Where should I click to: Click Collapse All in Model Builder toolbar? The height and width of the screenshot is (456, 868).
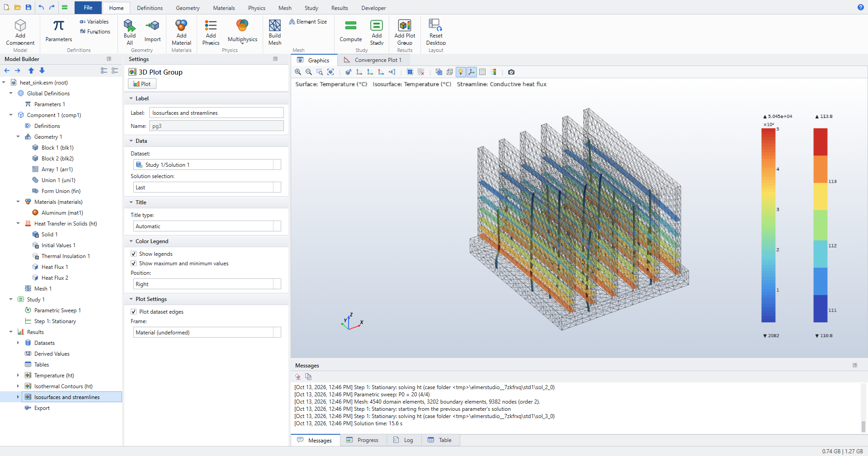pyautogui.click(x=115, y=71)
